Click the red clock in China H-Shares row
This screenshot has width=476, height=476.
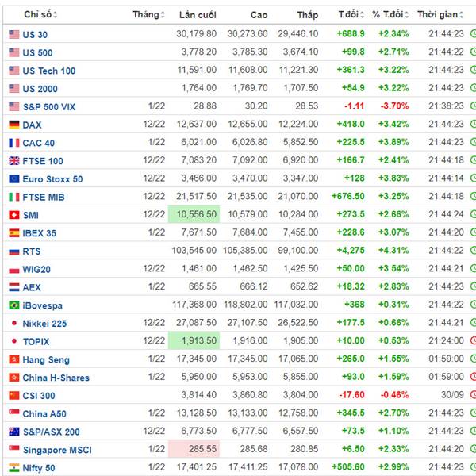click(473, 376)
